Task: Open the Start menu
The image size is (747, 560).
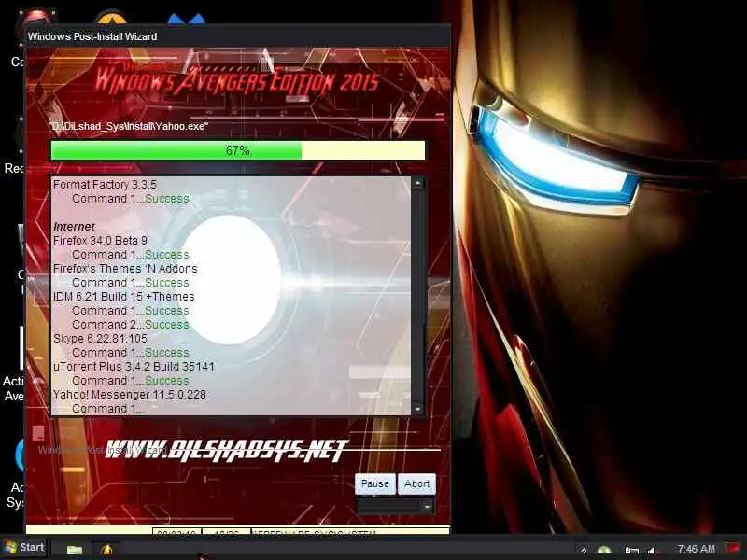Action: [24, 547]
